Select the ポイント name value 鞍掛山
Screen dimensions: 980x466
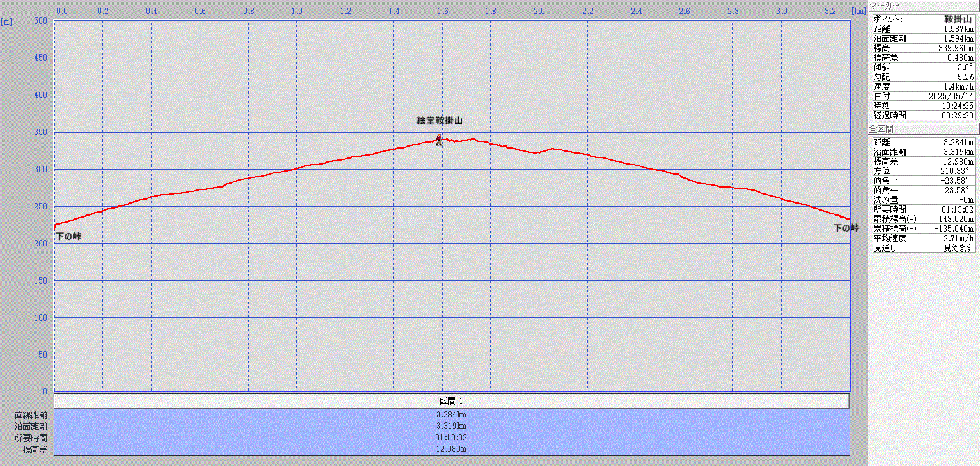[959, 19]
